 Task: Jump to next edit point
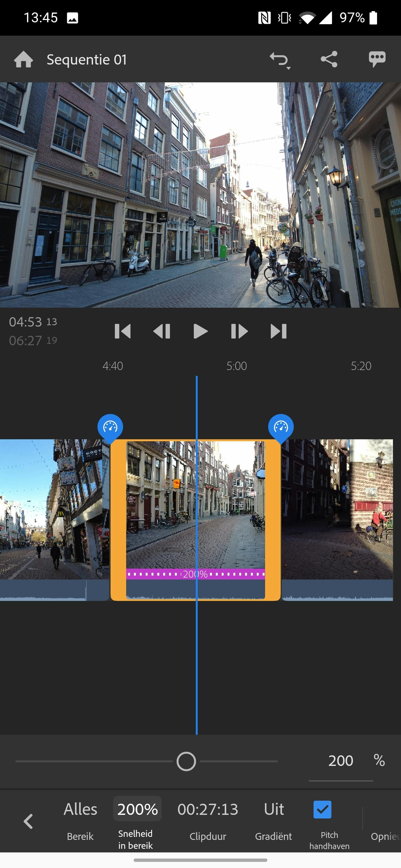point(278,331)
